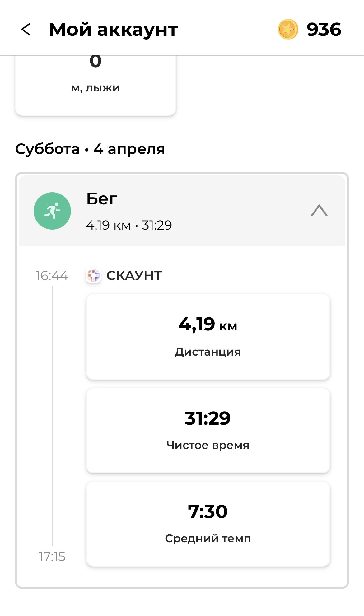The image size is (364, 616).
Task: Collapse the Бег activity with the chevron
Action: (x=319, y=210)
